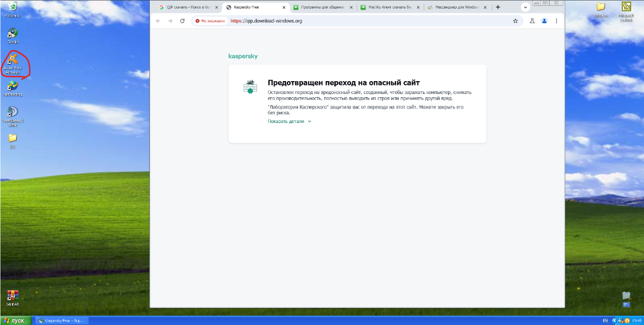Close the Mail.Ru Агент tab
Screen dimensions: 644x325
[418, 8]
